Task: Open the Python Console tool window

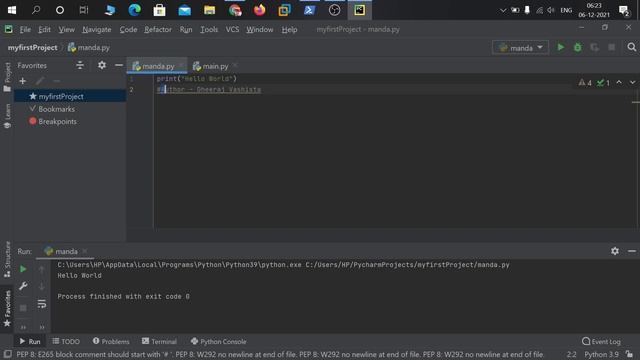Action: click(218, 342)
